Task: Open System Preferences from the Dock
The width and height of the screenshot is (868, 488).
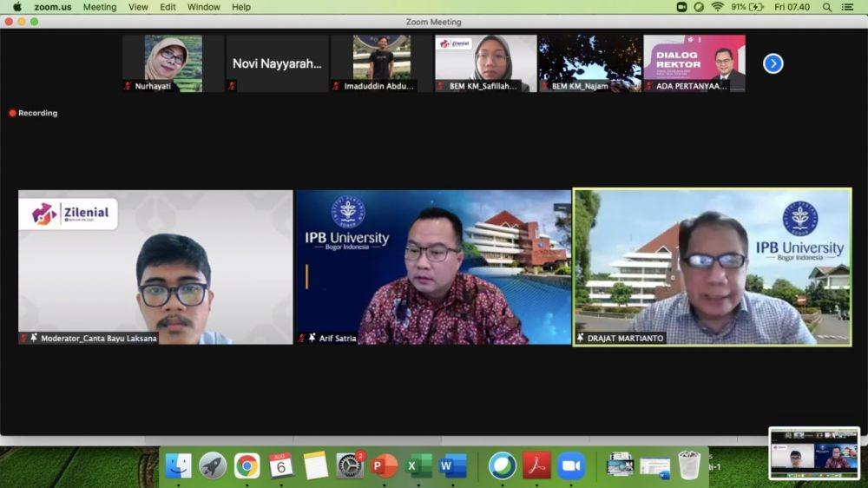Action: pyautogui.click(x=350, y=465)
